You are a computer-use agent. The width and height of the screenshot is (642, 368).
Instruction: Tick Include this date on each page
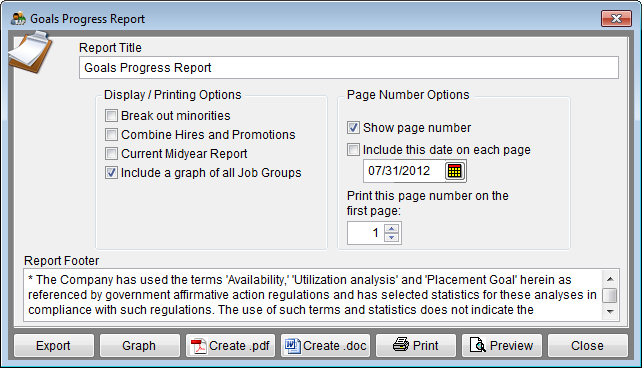click(x=353, y=149)
